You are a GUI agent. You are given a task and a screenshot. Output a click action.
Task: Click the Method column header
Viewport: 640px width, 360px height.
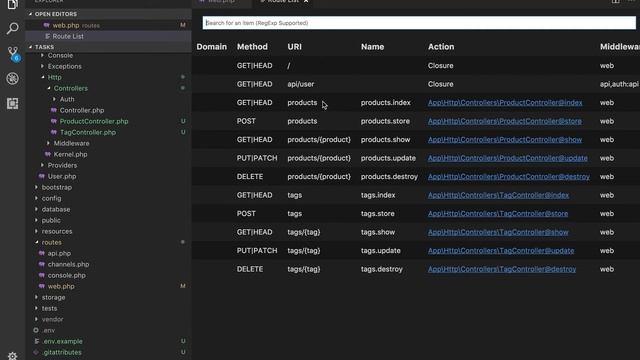252,47
